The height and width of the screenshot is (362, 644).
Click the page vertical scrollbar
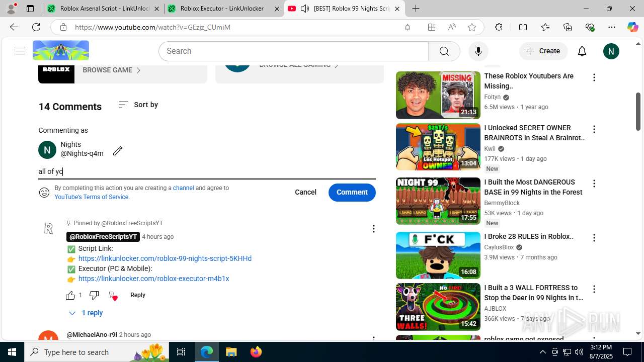click(638, 111)
